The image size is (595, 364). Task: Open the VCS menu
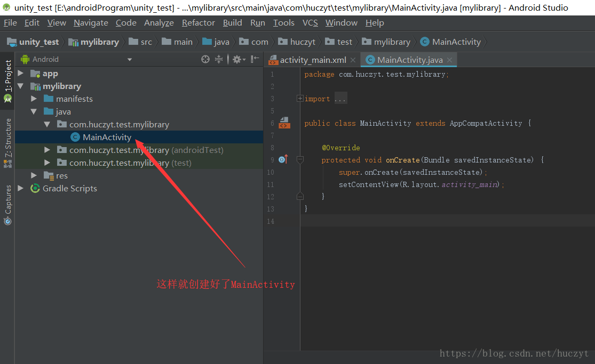[310, 23]
